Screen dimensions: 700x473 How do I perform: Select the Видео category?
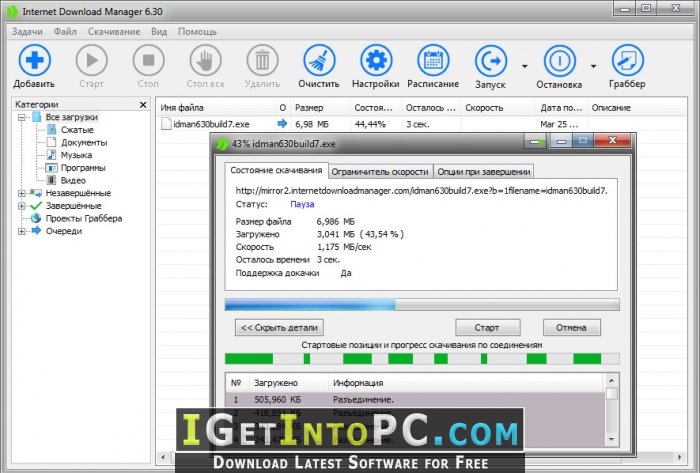pos(73,181)
